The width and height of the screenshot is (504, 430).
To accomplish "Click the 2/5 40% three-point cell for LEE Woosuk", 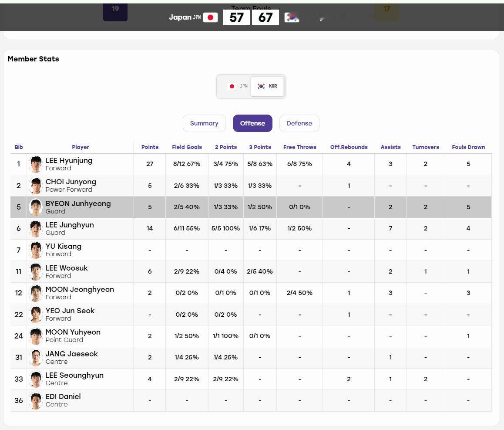I will coord(260,272).
